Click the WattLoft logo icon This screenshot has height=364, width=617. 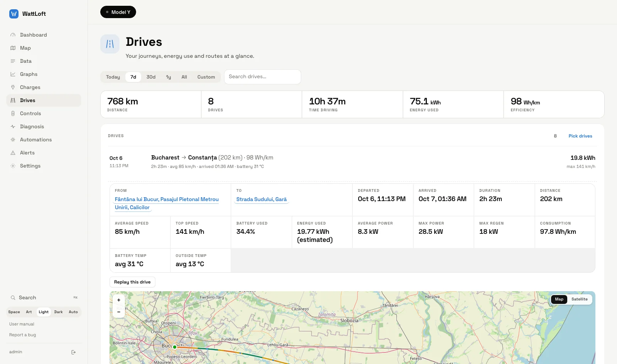coord(14,14)
